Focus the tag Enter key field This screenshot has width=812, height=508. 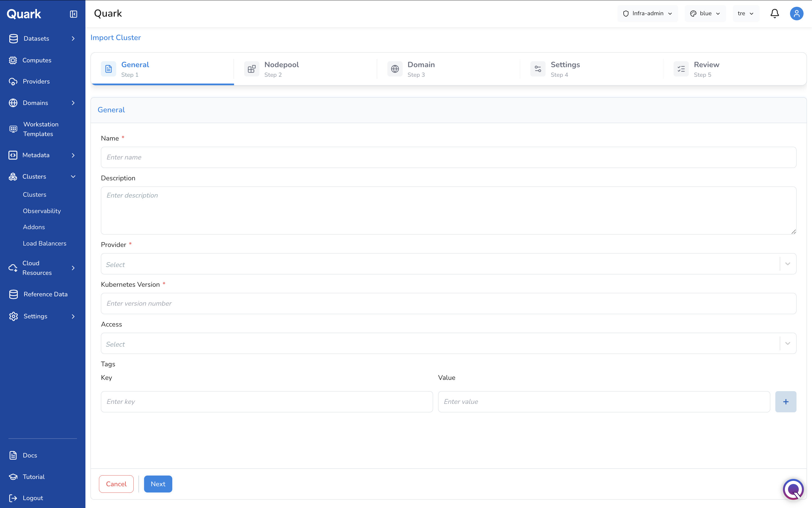point(267,402)
